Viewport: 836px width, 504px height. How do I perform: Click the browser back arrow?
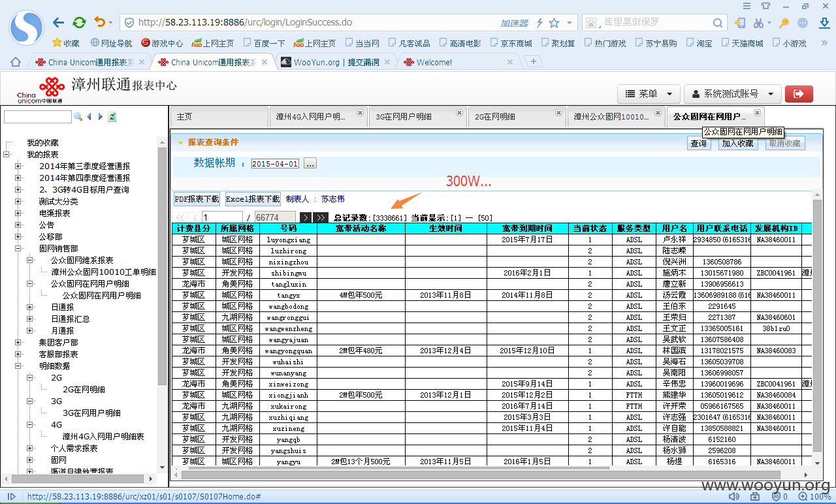tap(59, 23)
